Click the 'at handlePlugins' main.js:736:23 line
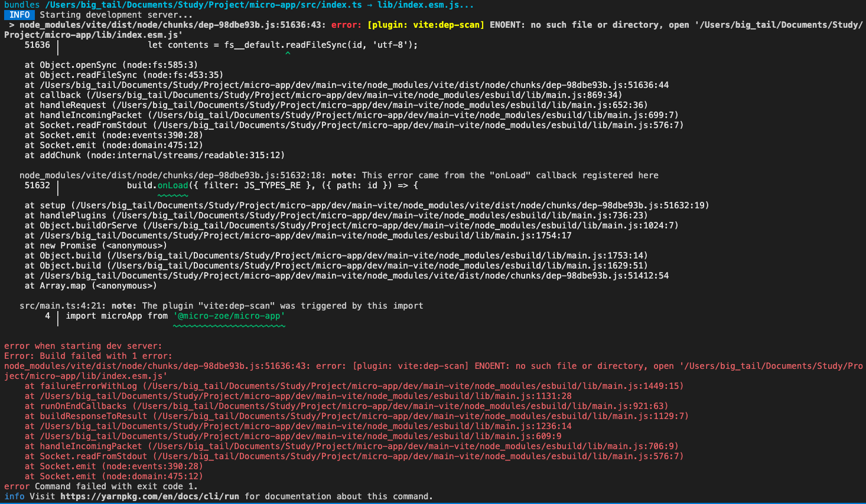 pyautogui.click(x=336, y=215)
